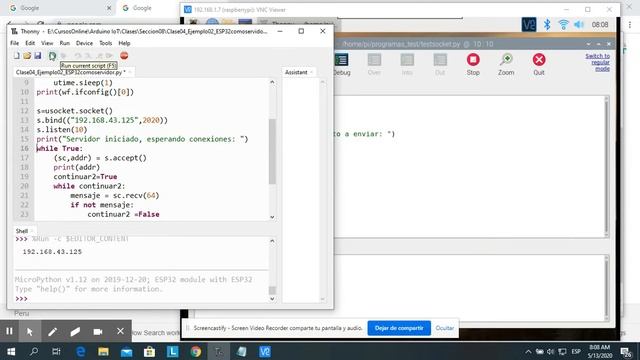Open VNC Viewer from the taskbar
Viewport: 640px width, 360px height.
point(265,351)
